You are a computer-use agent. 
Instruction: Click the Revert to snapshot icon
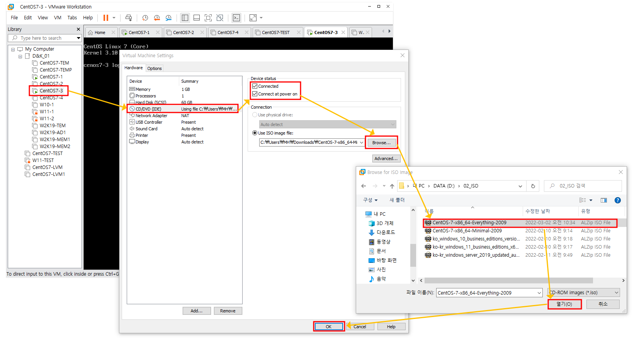click(x=157, y=18)
